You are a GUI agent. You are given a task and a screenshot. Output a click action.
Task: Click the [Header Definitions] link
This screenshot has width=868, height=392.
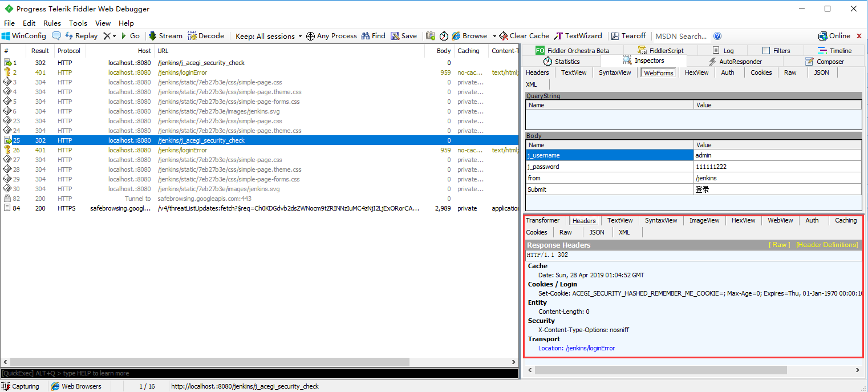coord(827,245)
